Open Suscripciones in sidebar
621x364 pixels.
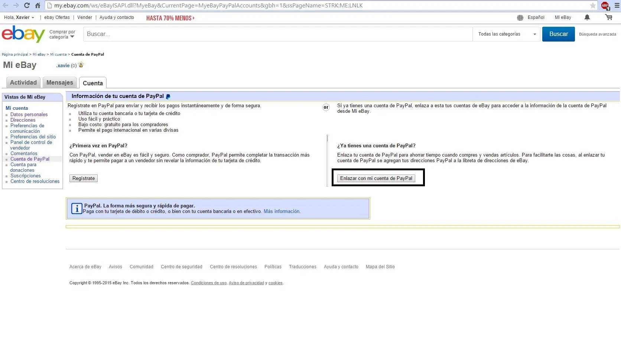tap(26, 176)
